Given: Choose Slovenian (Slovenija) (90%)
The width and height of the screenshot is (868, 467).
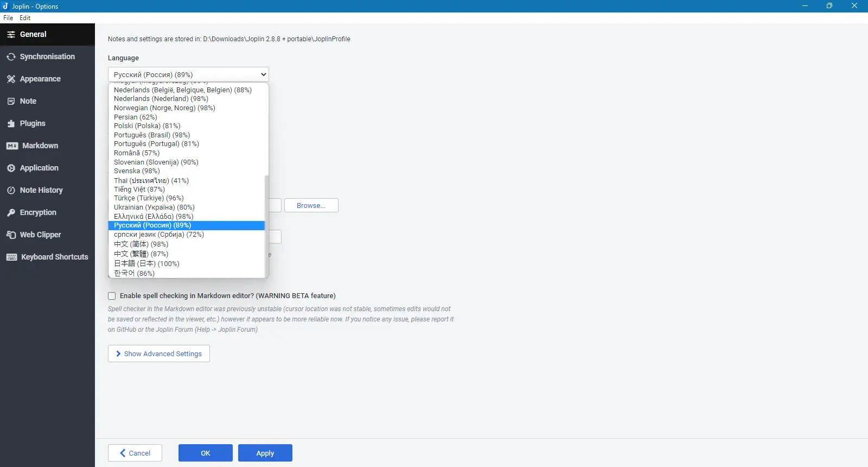Looking at the screenshot, I should click(187, 162).
